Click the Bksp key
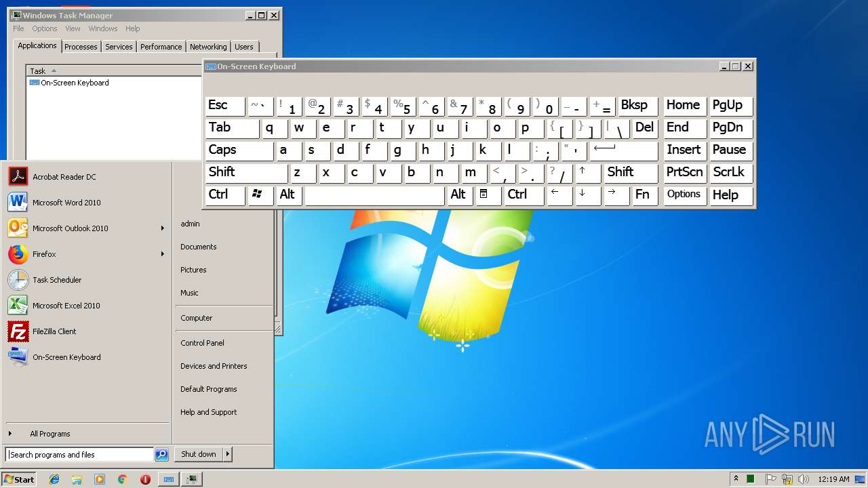Screen dimensions: 868x488 (x=638, y=106)
